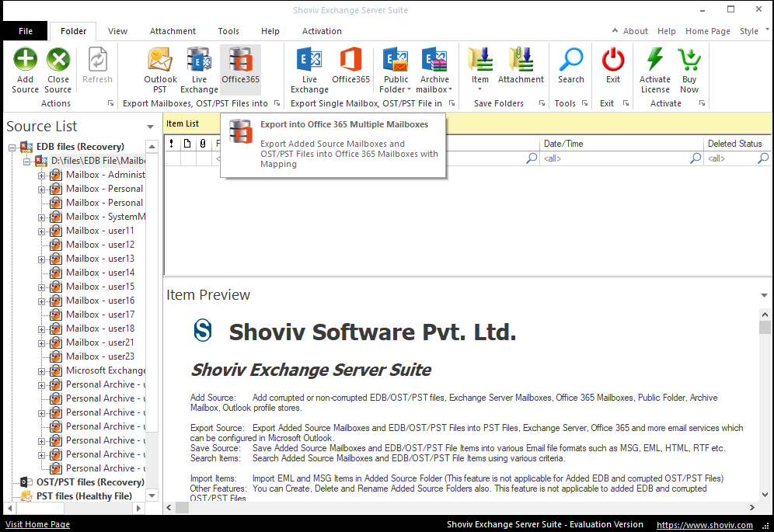Click the Refresh icon
Image resolution: width=774 pixels, height=532 pixels.
pyautogui.click(x=97, y=60)
